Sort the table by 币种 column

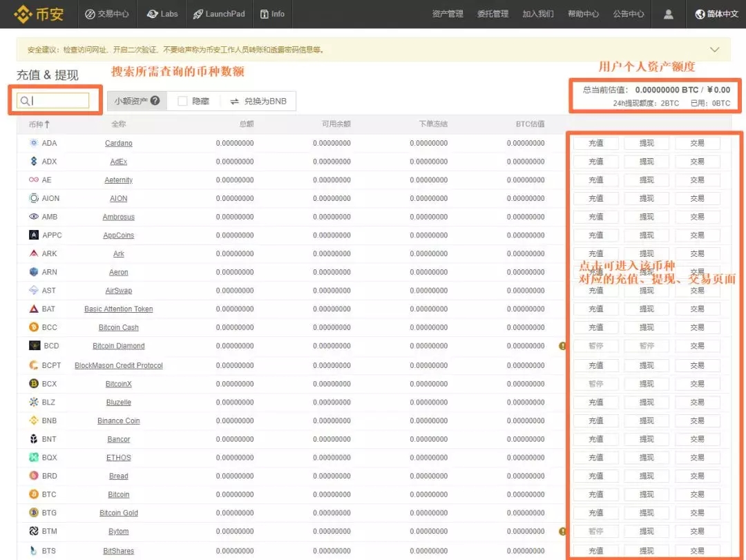coord(39,124)
